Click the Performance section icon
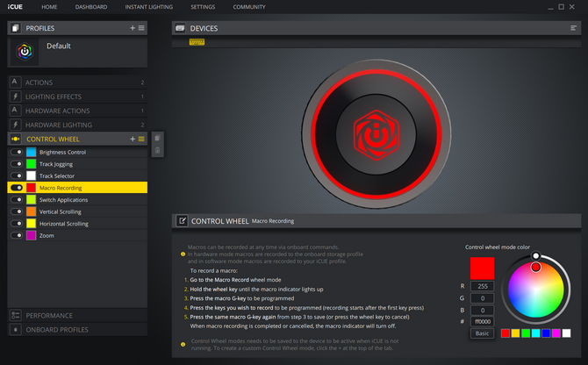 click(x=16, y=315)
